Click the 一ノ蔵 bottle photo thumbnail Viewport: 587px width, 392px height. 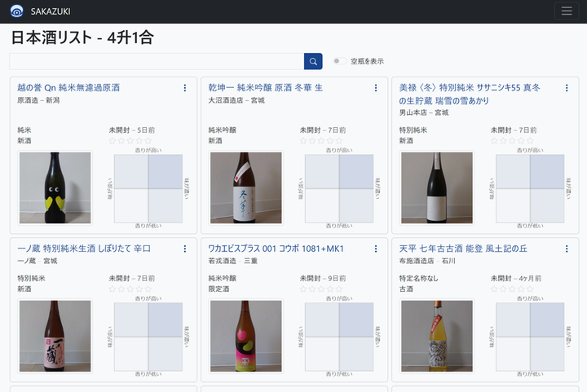55,336
